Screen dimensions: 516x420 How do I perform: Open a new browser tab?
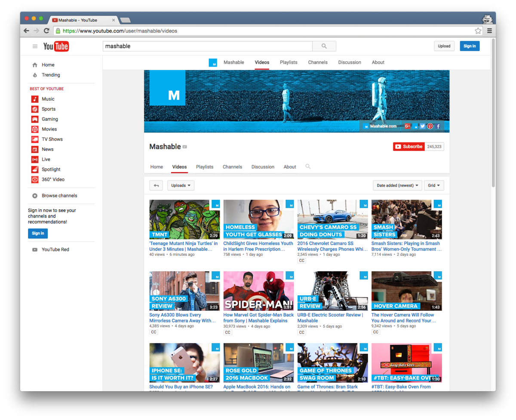[125, 20]
